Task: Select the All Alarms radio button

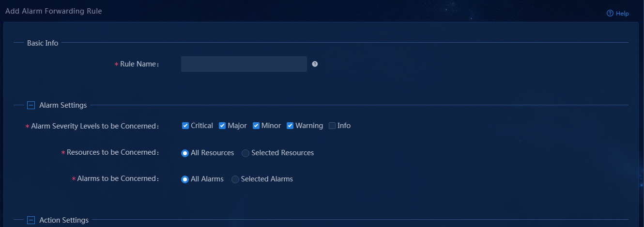Action: coord(185,179)
